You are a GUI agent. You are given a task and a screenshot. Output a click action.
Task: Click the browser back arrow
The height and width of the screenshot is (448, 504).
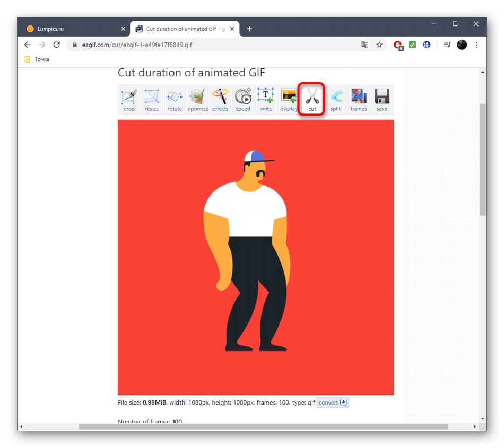[27, 45]
